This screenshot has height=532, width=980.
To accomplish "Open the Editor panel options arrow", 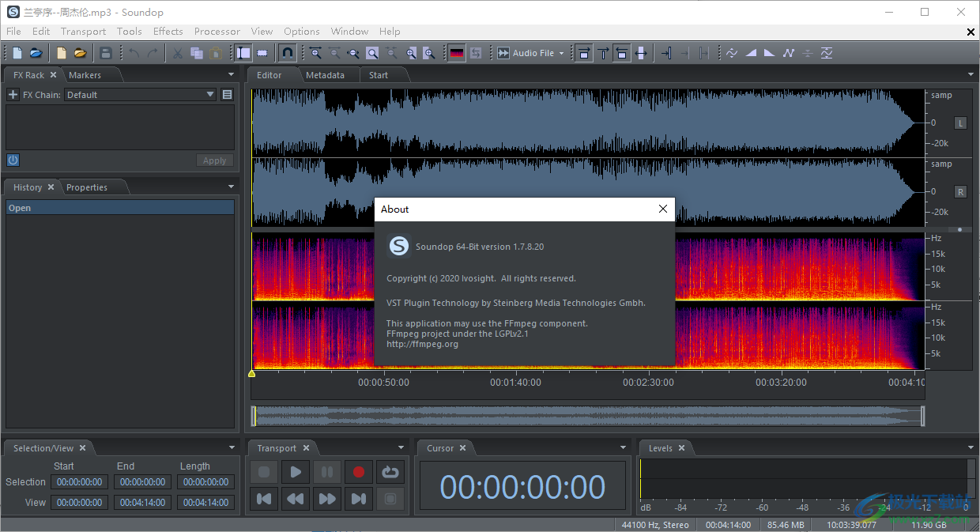I will point(971,74).
